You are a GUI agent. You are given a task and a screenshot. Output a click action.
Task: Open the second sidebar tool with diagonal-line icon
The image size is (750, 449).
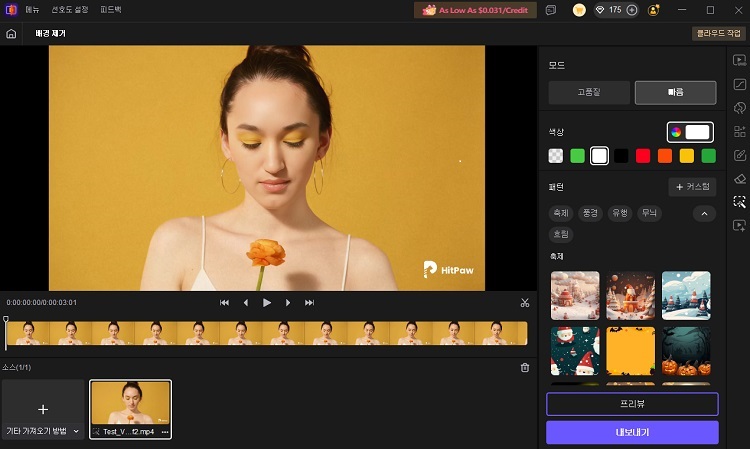[x=739, y=84]
